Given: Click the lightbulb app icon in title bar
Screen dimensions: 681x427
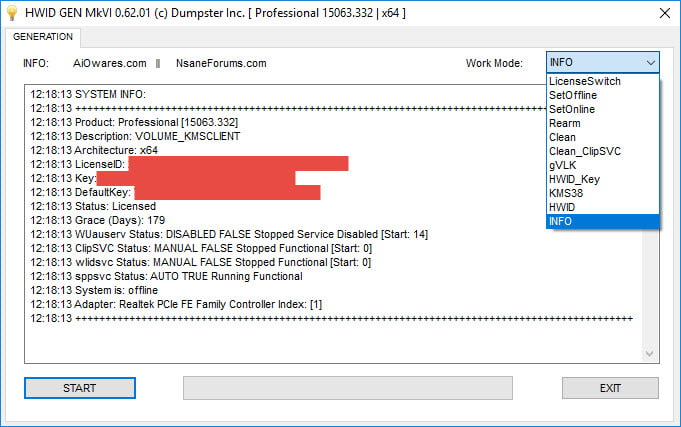Looking at the screenshot, I should click(x=12, y=13).
